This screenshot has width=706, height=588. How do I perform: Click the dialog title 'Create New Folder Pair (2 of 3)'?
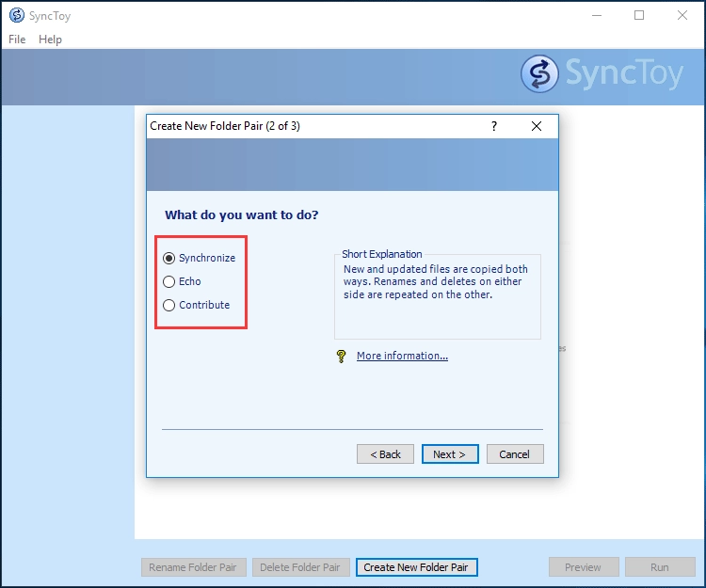click(225, 126)
